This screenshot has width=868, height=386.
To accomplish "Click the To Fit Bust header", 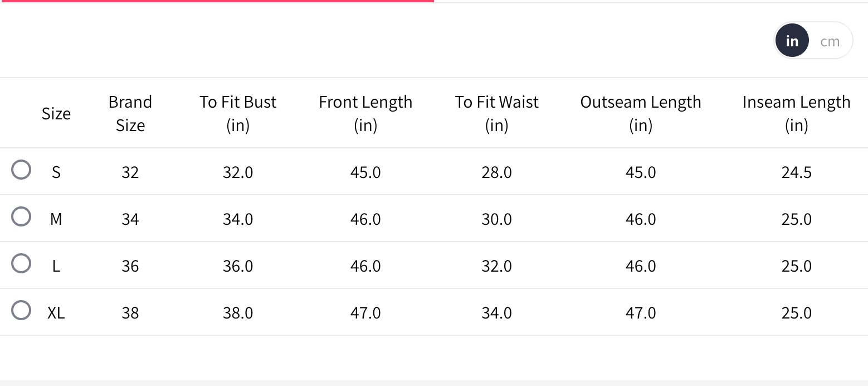I will 238,114.
